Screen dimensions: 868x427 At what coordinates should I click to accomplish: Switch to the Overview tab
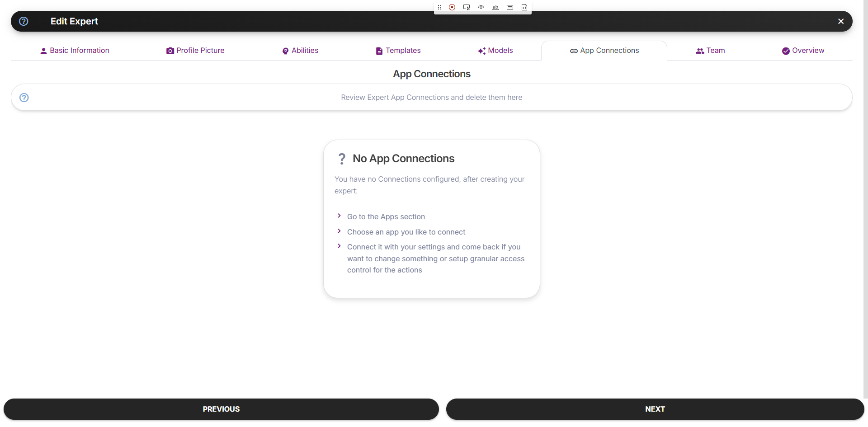point(803,50)
